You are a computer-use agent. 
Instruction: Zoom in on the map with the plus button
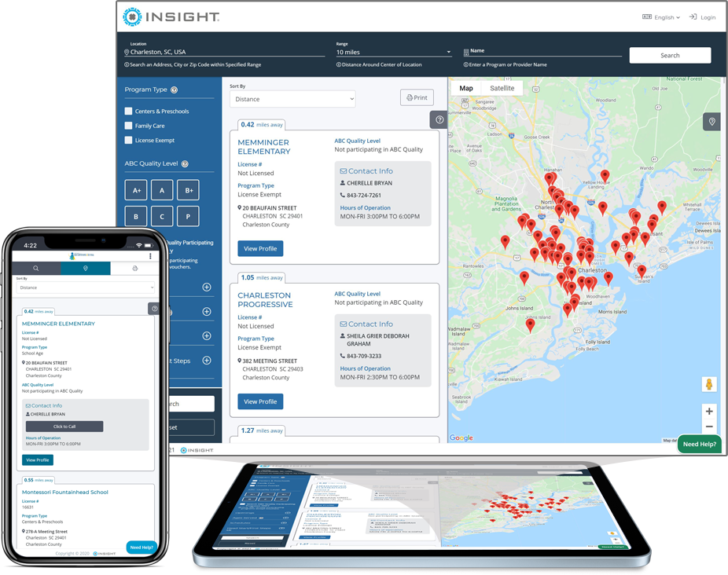pos(709,411)
